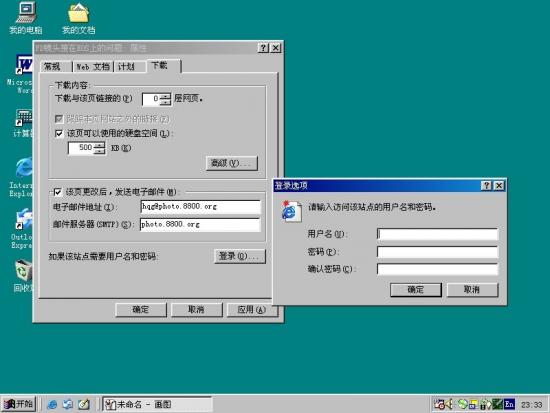Viewport: 550px width, 413px height.
Task: Decrease the linked pages depth spinner
Action: click(x=166, y=102)
